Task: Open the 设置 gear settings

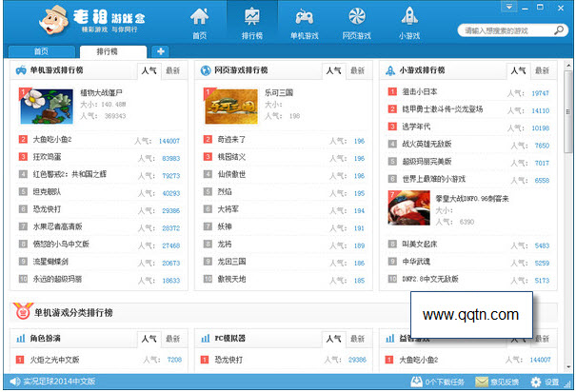Action: click(x=545, y=382)
